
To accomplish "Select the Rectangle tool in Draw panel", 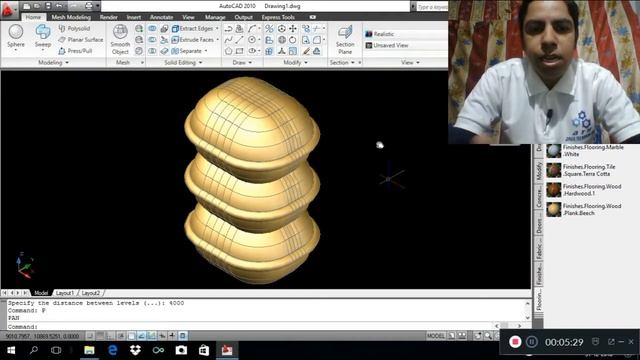I will tap(240, 51).
